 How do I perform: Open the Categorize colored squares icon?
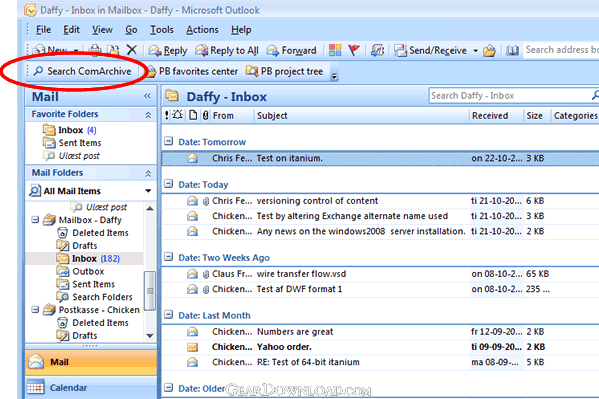(335, 50)
